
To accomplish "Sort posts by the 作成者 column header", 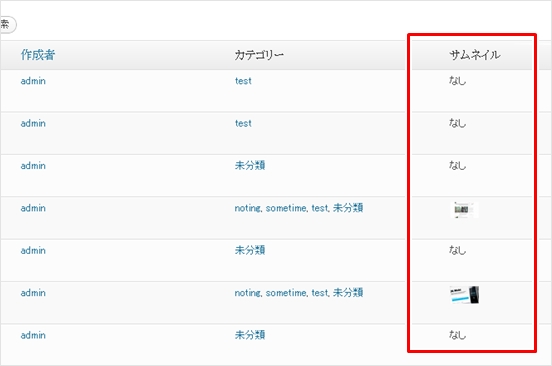I will [x=38, y=55].
